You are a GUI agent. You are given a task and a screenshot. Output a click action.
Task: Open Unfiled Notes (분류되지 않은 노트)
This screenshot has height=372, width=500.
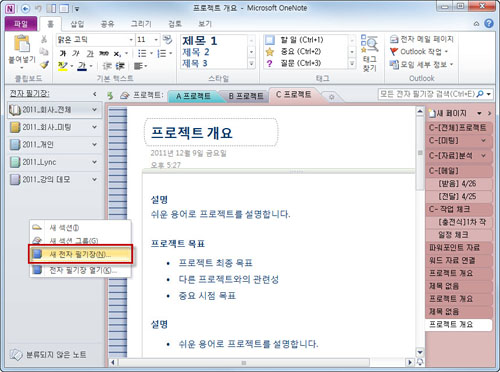[48, 354]
